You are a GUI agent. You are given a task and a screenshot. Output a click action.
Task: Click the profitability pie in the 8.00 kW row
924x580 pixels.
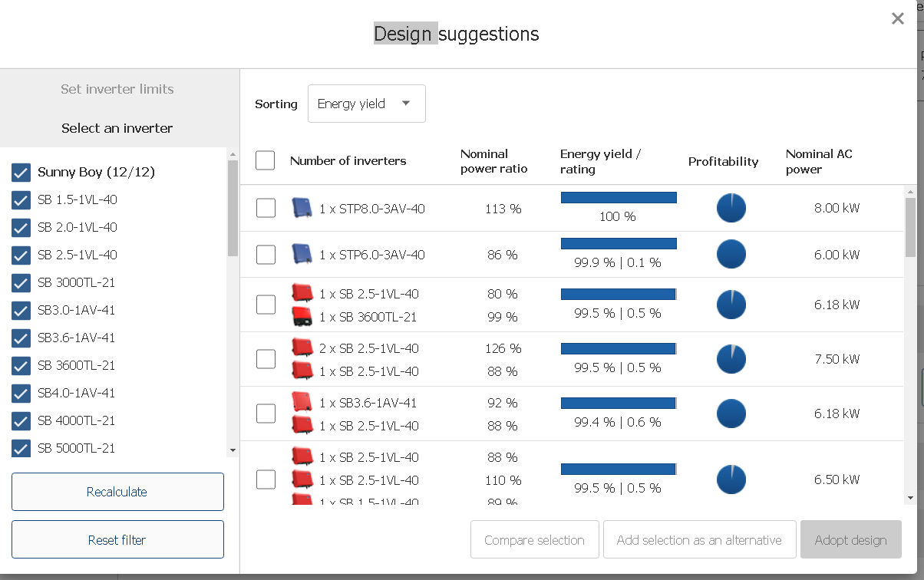coord(731,208)
